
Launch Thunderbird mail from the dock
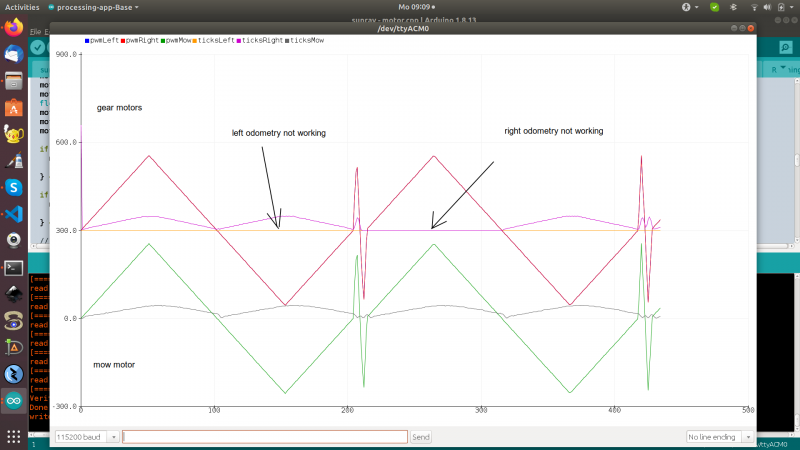14,54
